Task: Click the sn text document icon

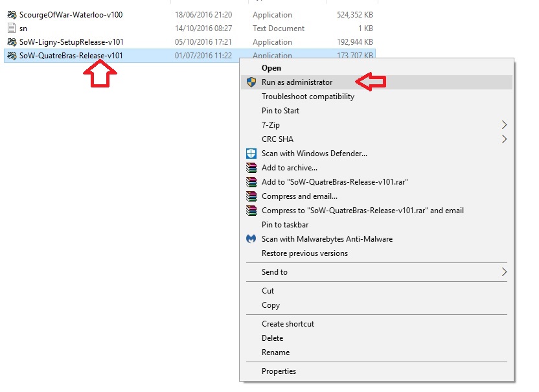Action: pos(12,29)
